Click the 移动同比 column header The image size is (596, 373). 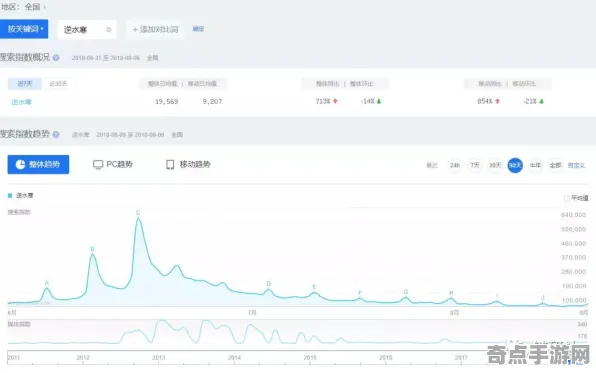[490, 84]
